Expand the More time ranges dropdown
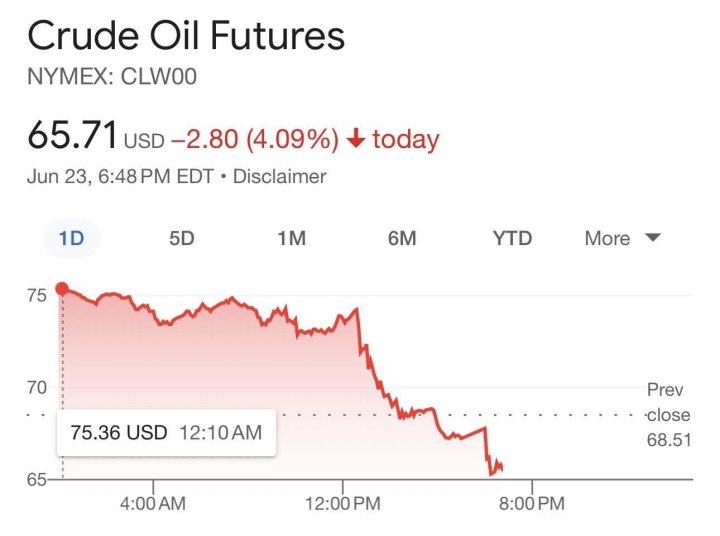 [x=623, y=238]
